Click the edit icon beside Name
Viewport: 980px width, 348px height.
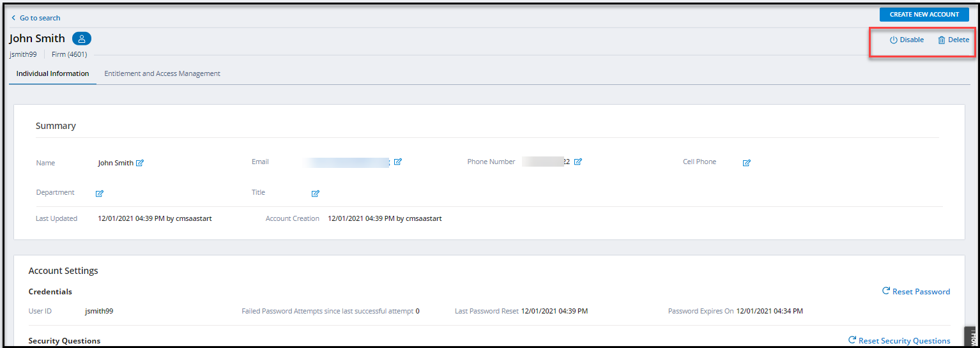[140, 163]
